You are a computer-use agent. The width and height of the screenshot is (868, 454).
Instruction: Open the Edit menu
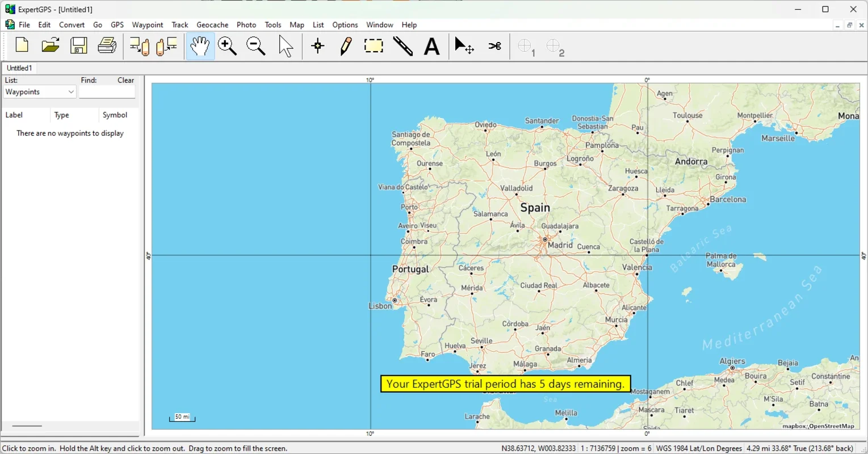[44, 25]
